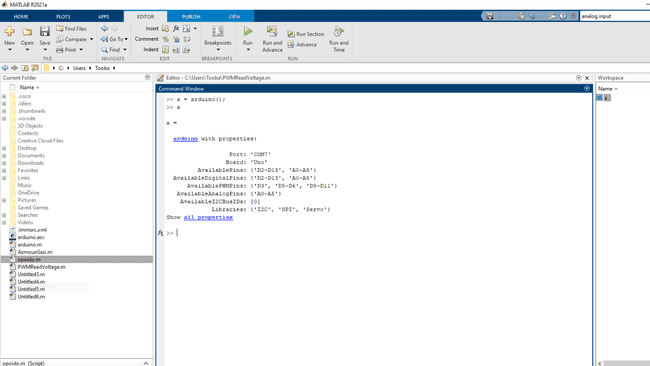650x366 pixels.
Task: Click the decrease indent icon
Action: tap(187, 50)
